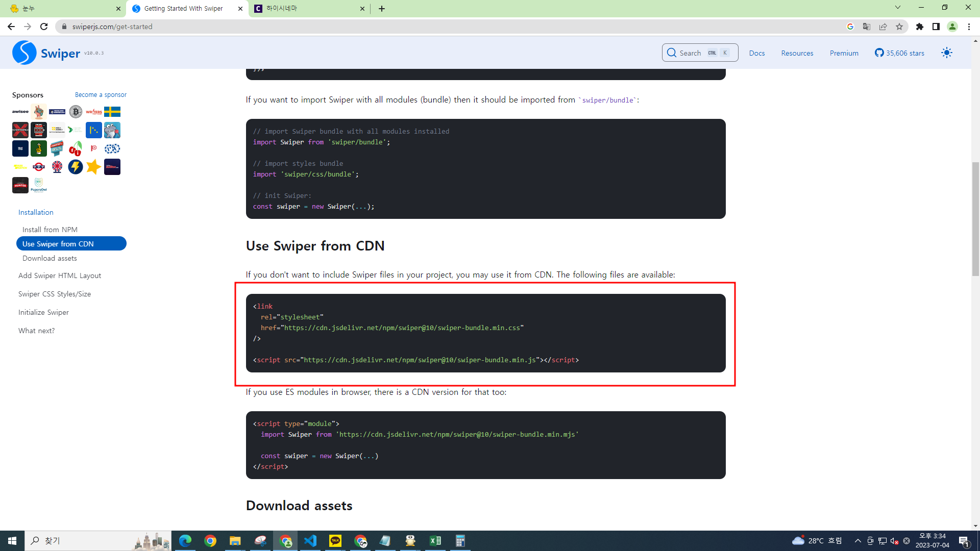The height and width of the screenshot is (551, 980).
Task: Click the Google Translate page icon
Action: (867, 27)
